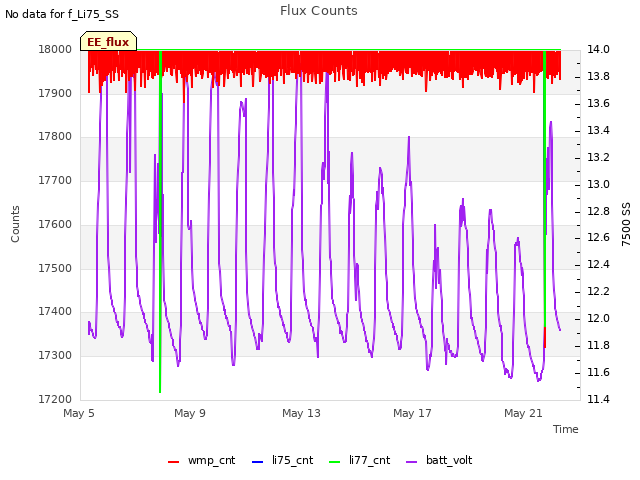Click the Counts left axis label
Screen dimensions: 640x480
point(15,224)
